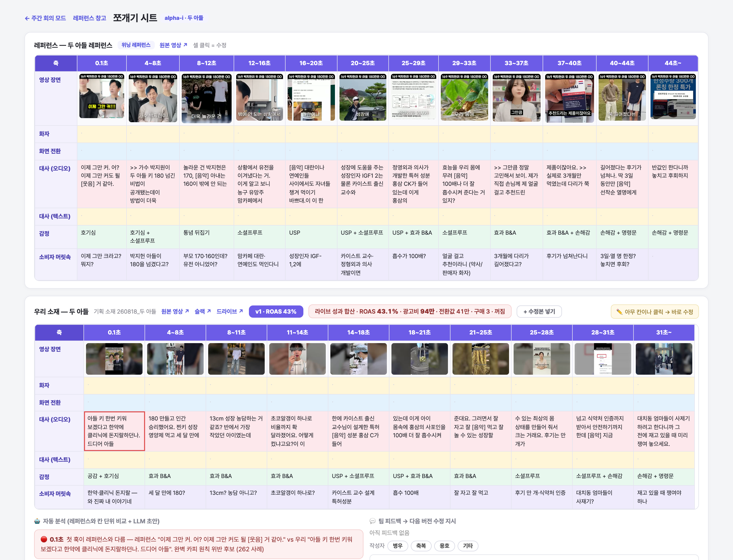Click the alpha-i · 두 아들 tag
This screenshot has height=560, width=733.
coord(184,18)
